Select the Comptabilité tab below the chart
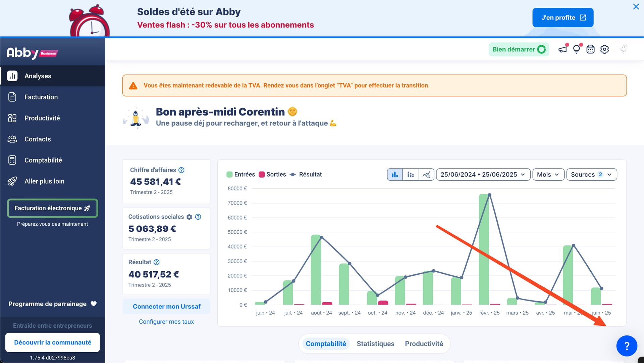 click(326, 344)
